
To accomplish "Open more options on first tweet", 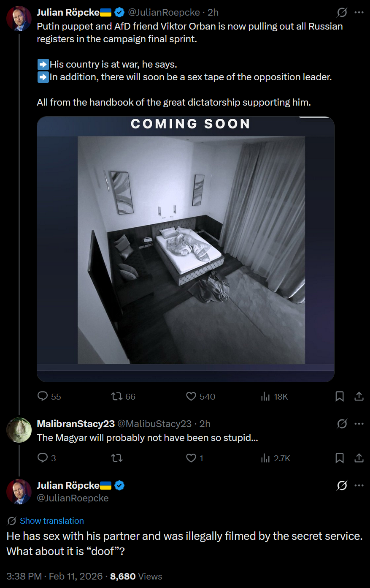I will point(359,12).
